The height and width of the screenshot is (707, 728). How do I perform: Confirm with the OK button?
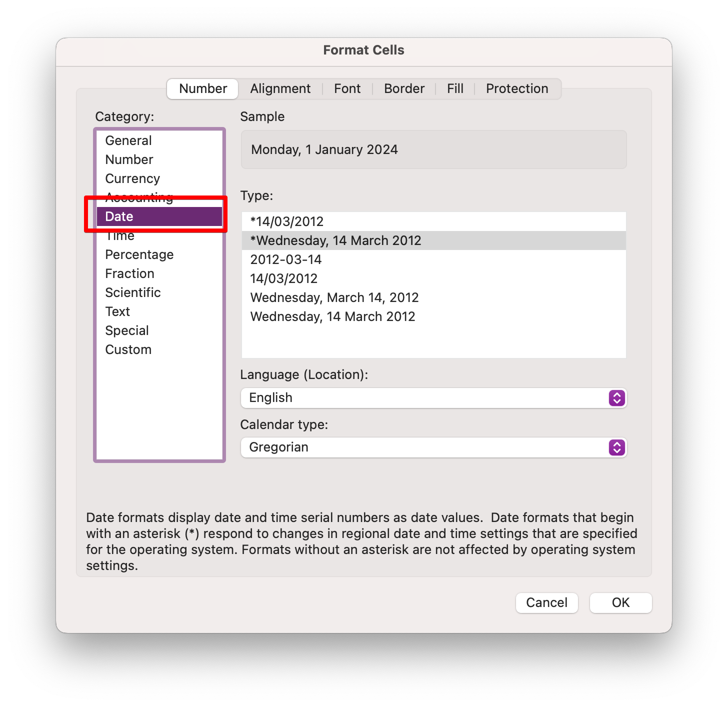click(620, 602)
